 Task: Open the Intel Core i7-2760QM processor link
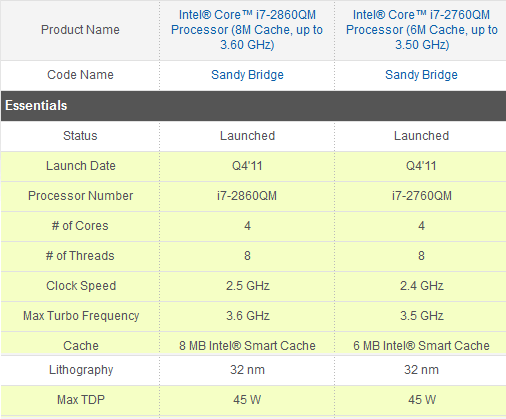422,30
